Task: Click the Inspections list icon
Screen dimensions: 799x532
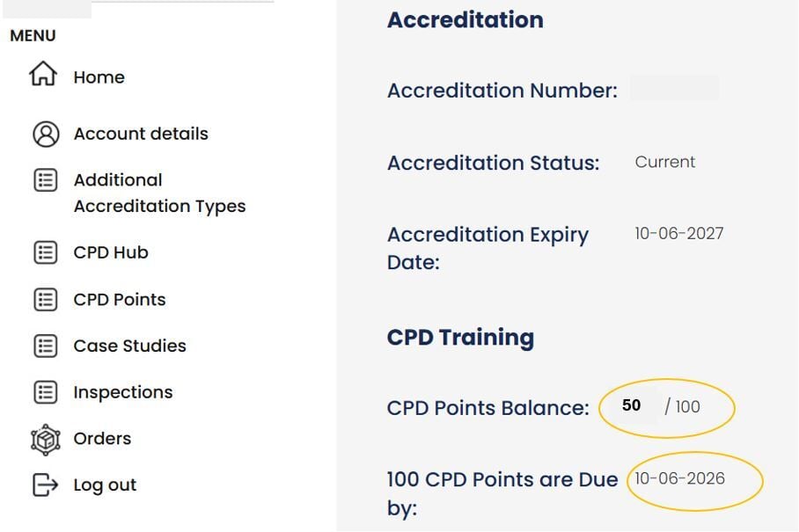Action: click(x=46, y=392)
